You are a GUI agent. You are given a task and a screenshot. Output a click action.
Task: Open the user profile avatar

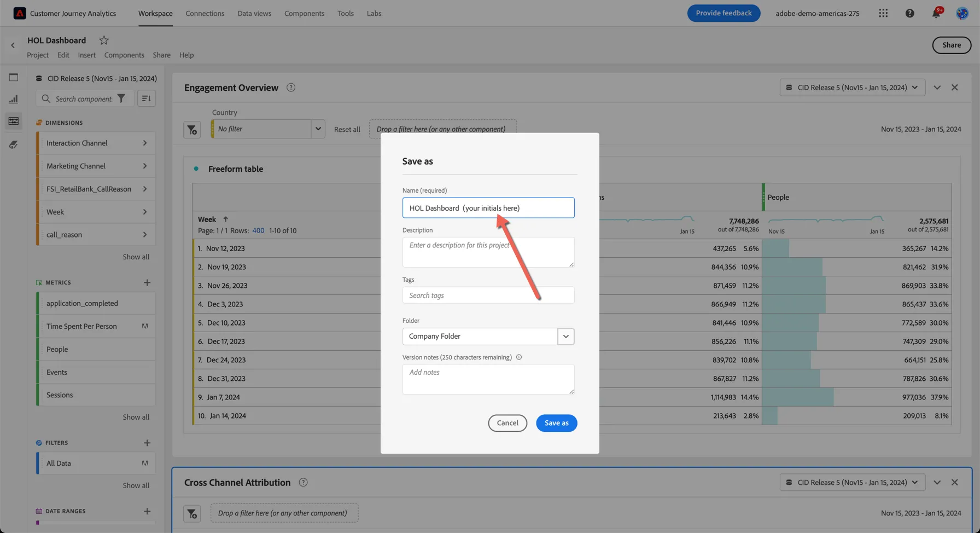click(x=962, y=13)
